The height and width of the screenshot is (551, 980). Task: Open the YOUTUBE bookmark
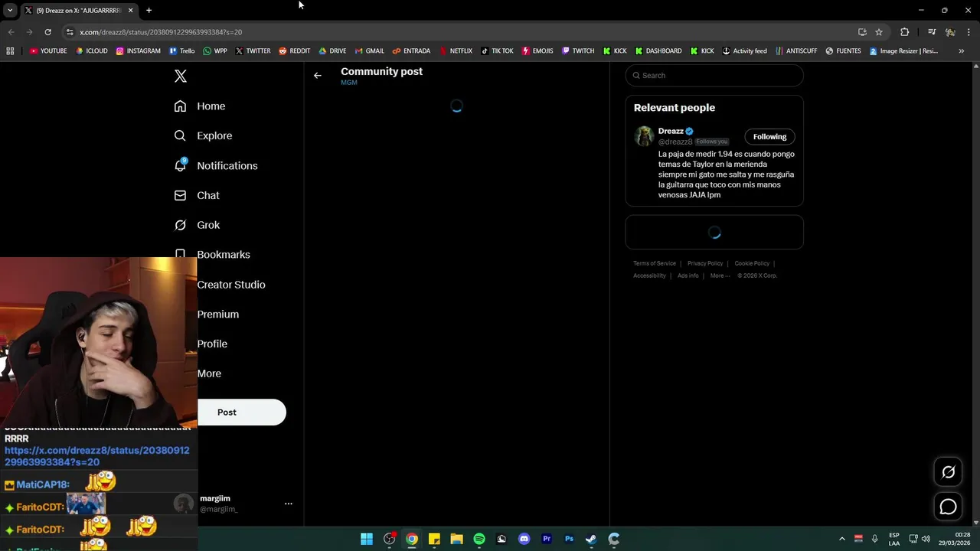tap(48, 51)
